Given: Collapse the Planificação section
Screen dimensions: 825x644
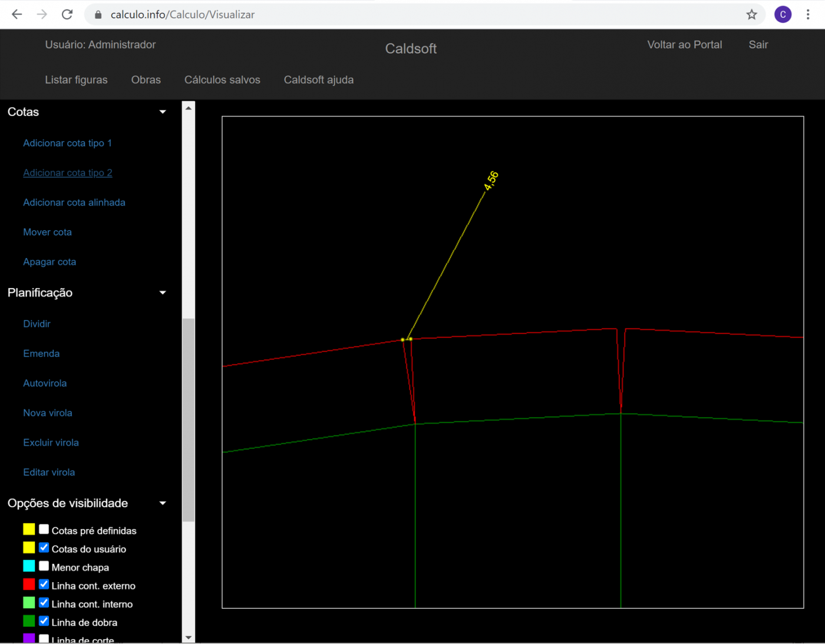Looking at the screenshot, I should click(x=163, y=293).
